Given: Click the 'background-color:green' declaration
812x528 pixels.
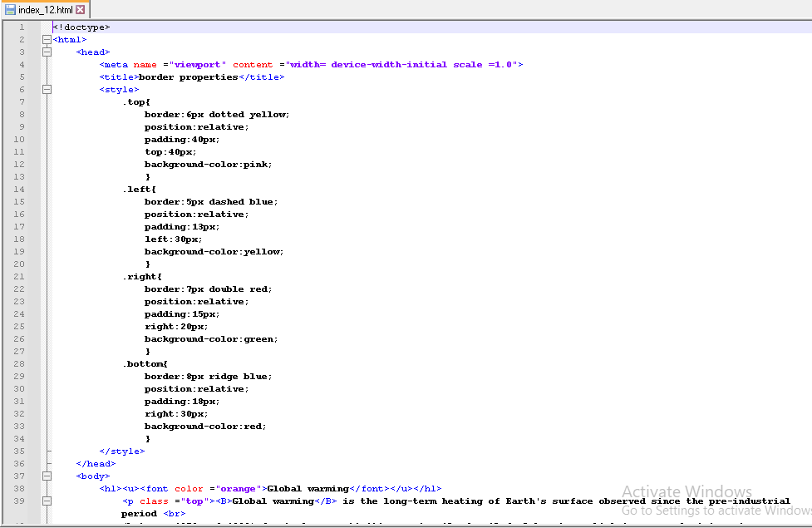Looking at the screenshot, I should pyautogui.click(x=210, y=338).
